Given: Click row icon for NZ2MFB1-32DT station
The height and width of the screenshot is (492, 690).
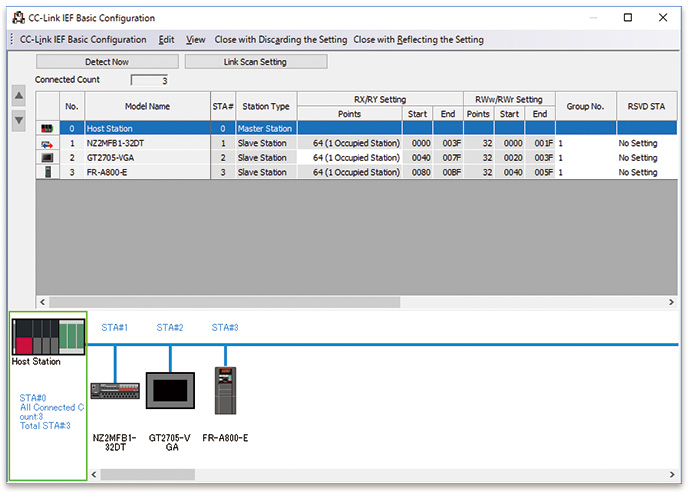Looking at the screenshot, I should click(47, 143).
